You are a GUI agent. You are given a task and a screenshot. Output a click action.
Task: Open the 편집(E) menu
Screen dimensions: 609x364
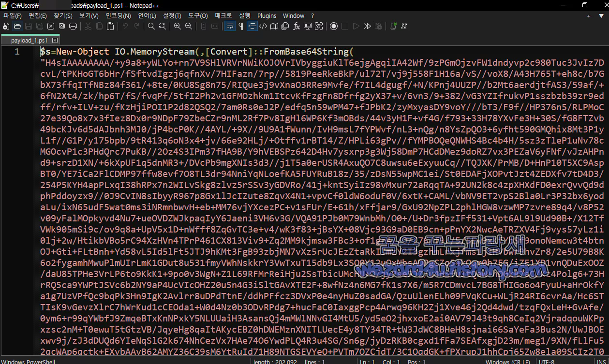[x=38, y=15]
